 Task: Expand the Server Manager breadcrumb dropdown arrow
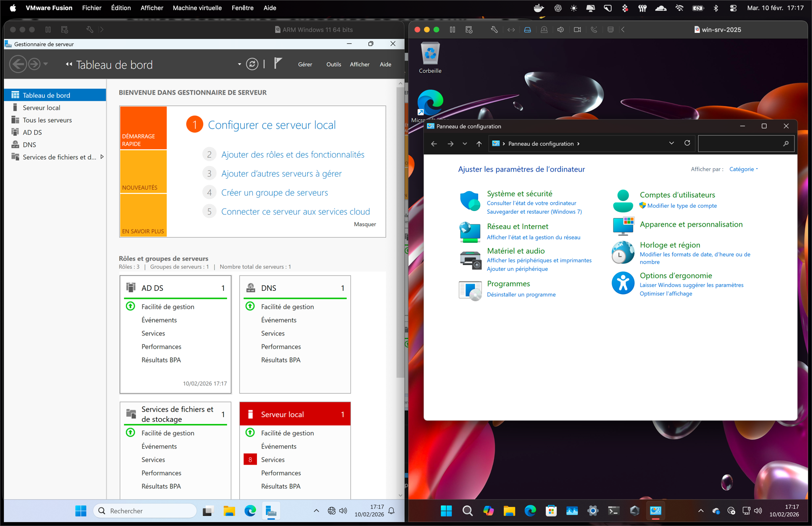[x=239, y=64]
